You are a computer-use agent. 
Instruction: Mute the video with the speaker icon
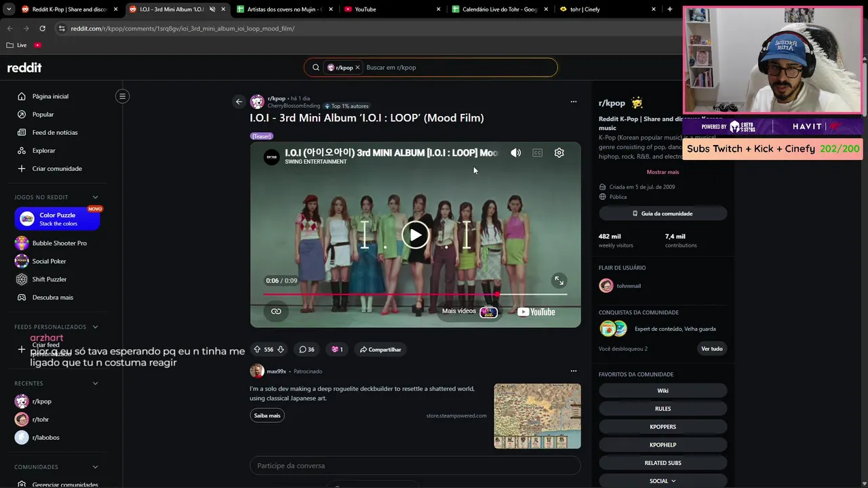point(516,153)
